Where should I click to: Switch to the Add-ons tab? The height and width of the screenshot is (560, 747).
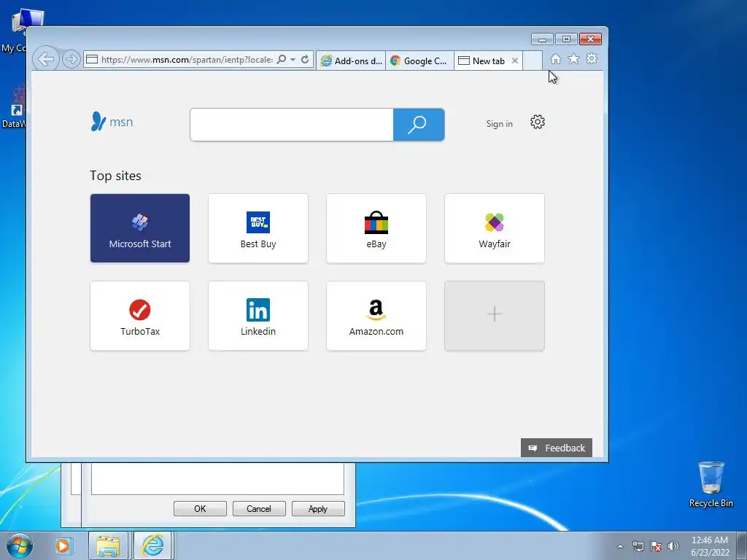click(351, 61)
